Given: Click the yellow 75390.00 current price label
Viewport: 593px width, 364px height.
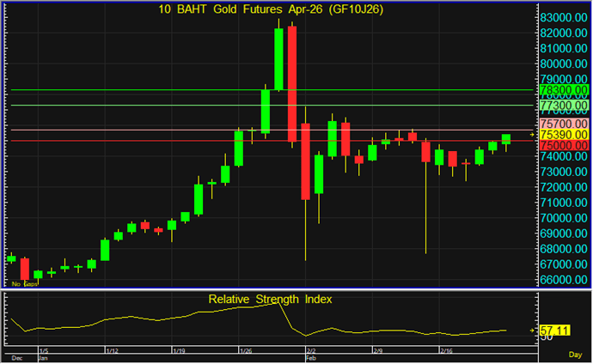Looking at the screenshot, I should point(563,135).
